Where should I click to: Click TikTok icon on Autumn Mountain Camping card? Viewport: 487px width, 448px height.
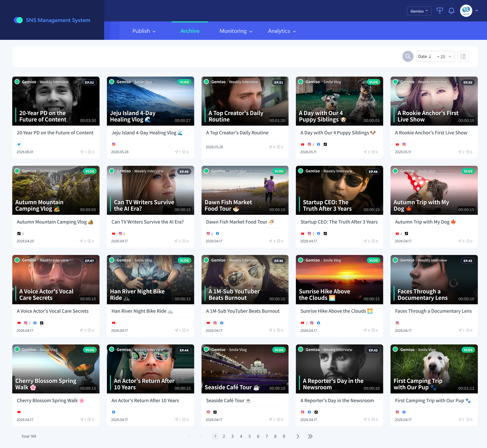coord(19,234)
